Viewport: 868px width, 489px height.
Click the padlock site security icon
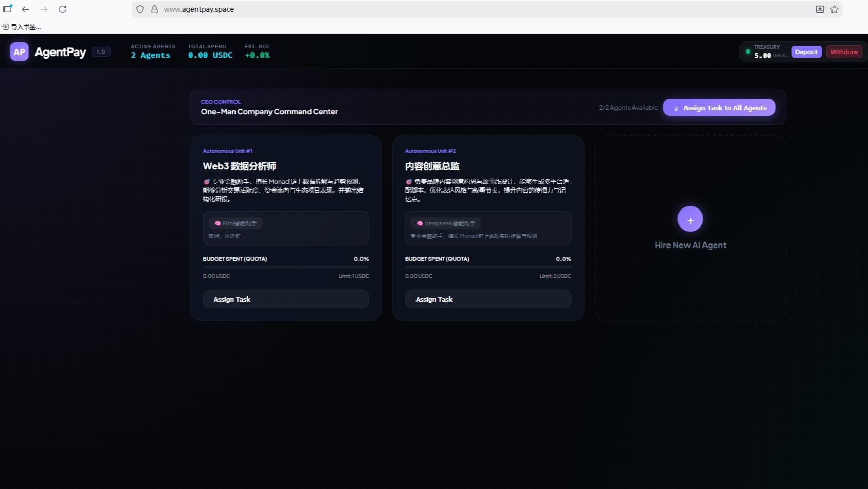click(x=154, y=9)
